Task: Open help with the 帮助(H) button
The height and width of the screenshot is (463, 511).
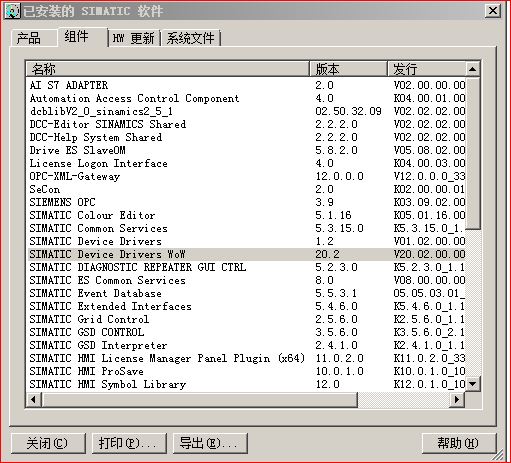Action: pyautogui.click(x=459, y=443)
